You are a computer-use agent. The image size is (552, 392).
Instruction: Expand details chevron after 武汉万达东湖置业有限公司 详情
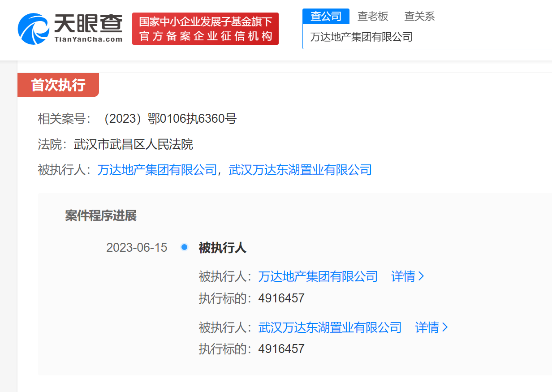(x=445, y=327)
